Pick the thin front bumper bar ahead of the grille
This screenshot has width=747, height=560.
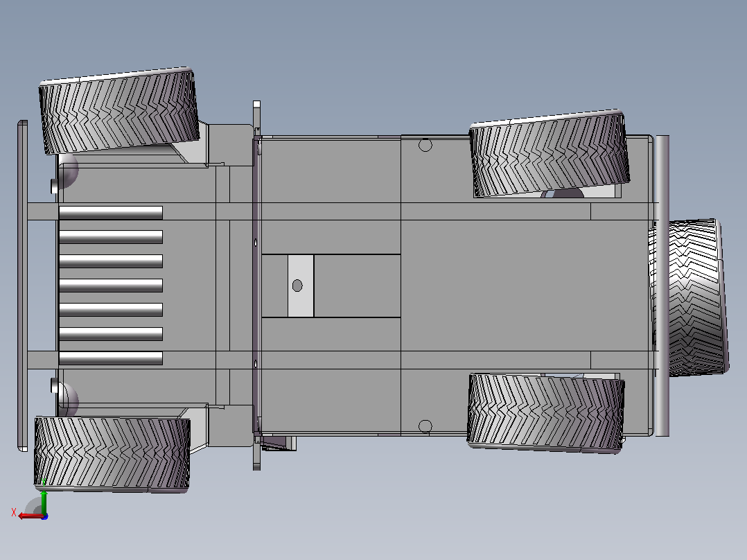coord(22,286)
